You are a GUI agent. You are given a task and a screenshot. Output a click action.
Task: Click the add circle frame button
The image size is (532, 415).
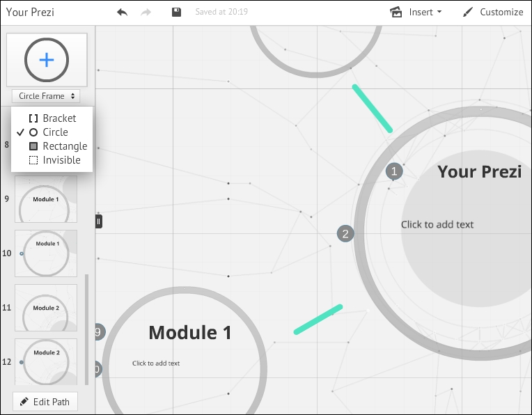(47, 60)
